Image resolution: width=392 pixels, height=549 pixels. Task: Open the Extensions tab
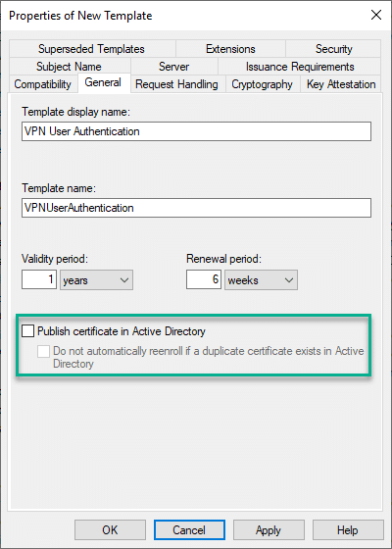point(230,49)
